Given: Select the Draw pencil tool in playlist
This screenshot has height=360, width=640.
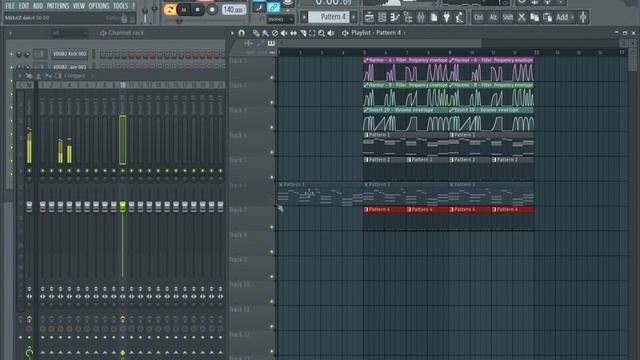Looking at the screenshot, I should pos(256,33).
